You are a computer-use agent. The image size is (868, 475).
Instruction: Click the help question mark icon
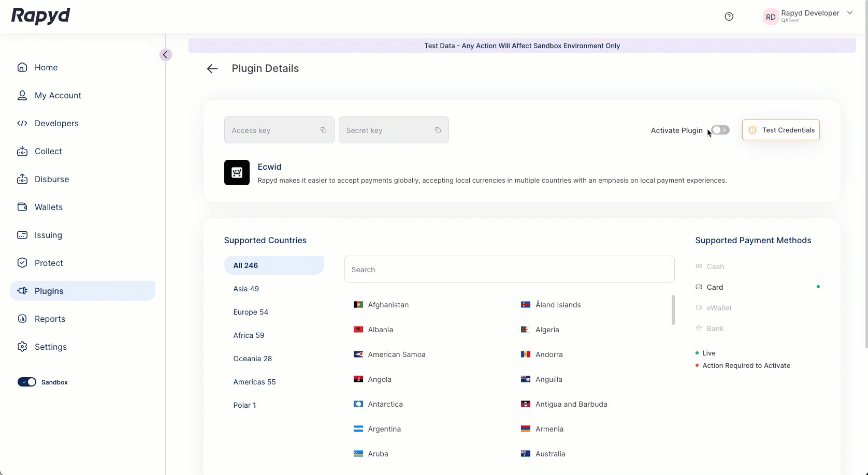click(729, 17)
